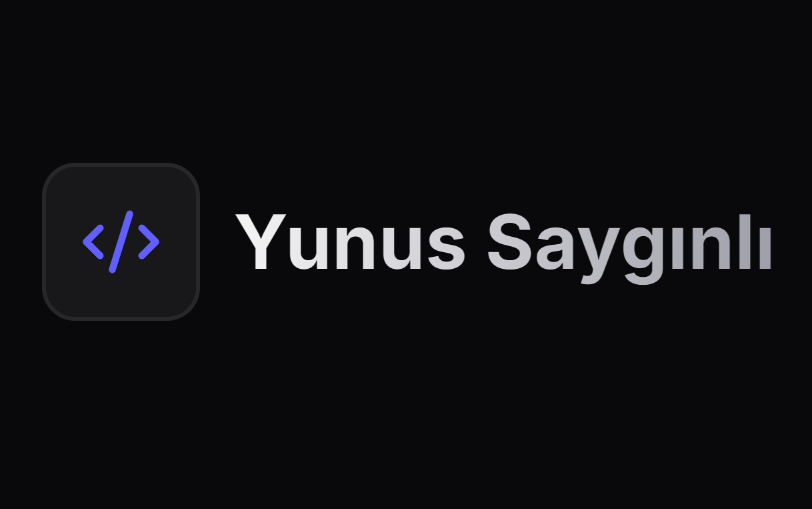
Task: Click the word "Saygınlı"
Action: 629,248
